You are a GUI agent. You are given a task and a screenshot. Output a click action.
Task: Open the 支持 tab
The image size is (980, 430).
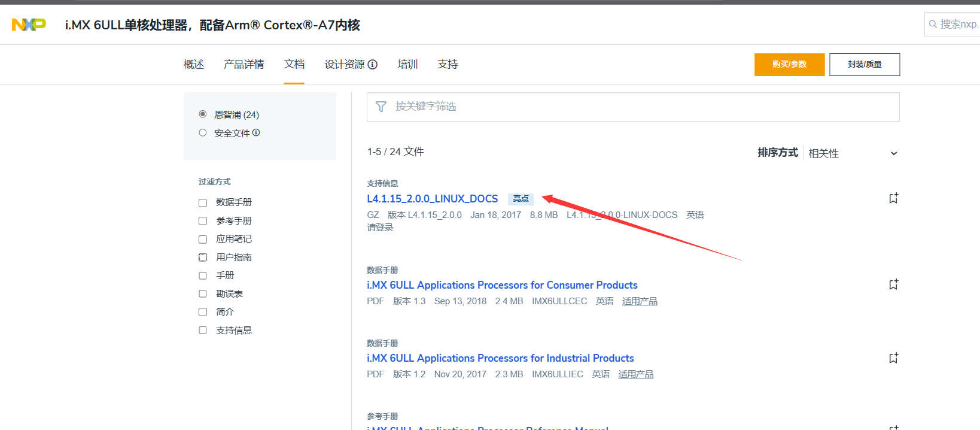click(448, 64)
